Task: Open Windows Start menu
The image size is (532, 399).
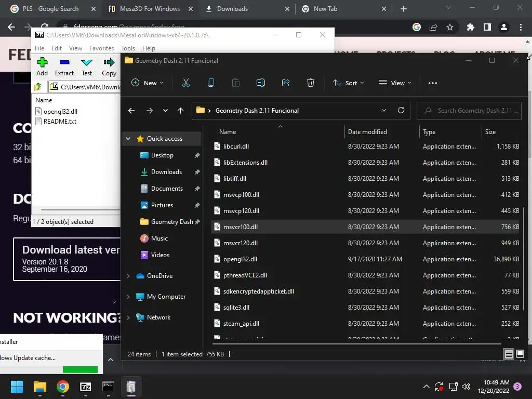Action: (17, 387)
